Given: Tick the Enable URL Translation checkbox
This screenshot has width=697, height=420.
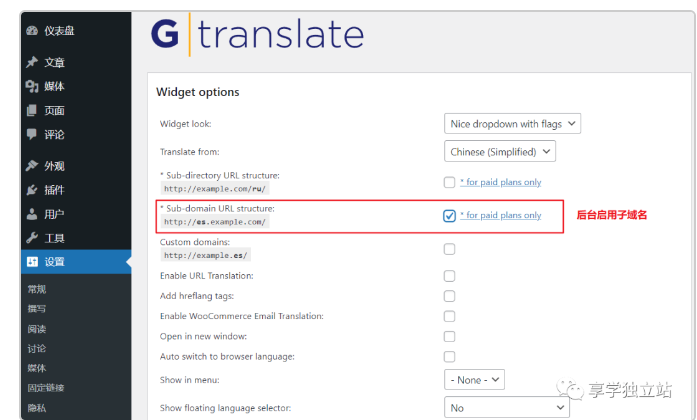Looking at the screenshot, I should click(449, 276).
